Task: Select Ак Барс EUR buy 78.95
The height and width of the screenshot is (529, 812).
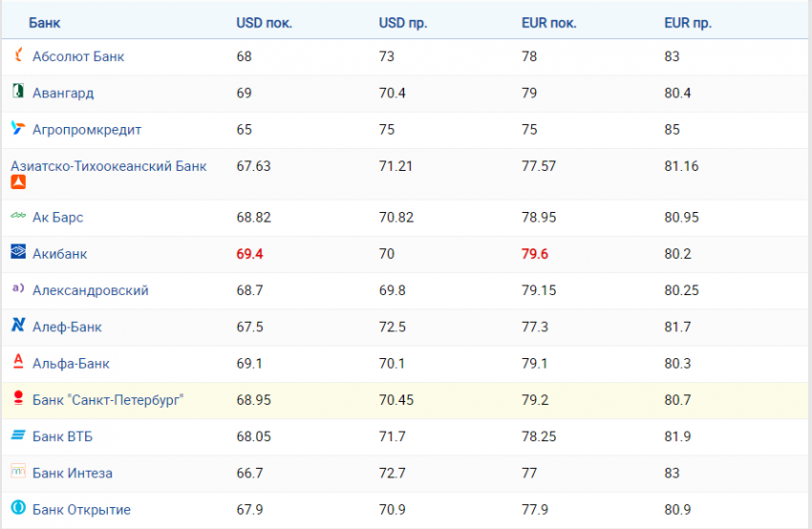Action: click(x=539, y=218)
